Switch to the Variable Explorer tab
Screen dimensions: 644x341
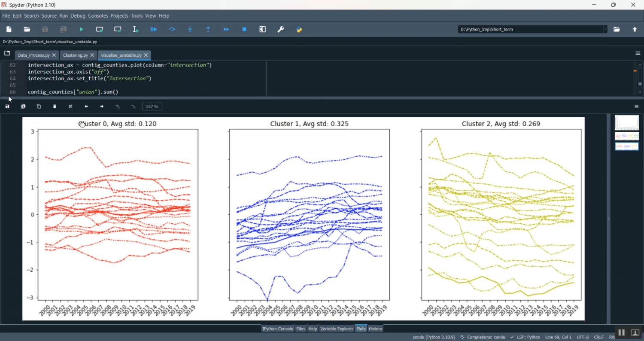[336, 329]
